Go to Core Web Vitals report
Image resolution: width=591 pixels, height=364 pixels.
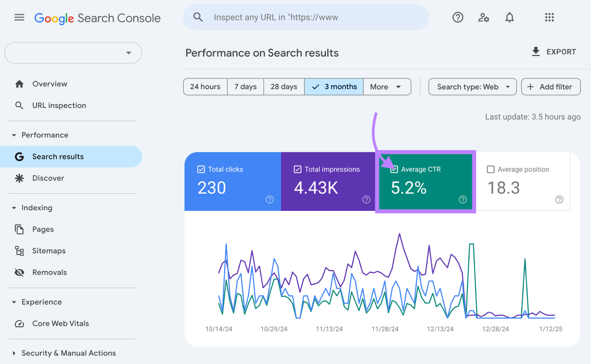pyautogui.click(x=61, y=323)
